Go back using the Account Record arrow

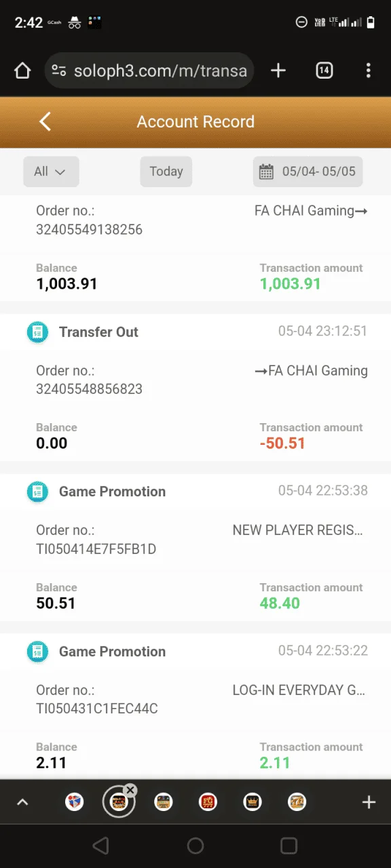tap(45, 122)
